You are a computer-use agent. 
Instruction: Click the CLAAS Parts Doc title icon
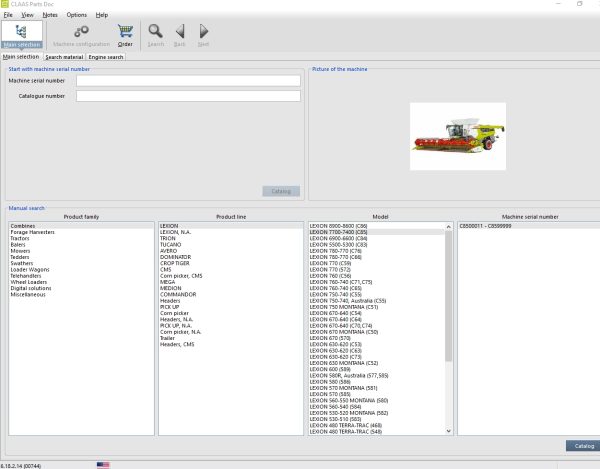tap(4, 4)
